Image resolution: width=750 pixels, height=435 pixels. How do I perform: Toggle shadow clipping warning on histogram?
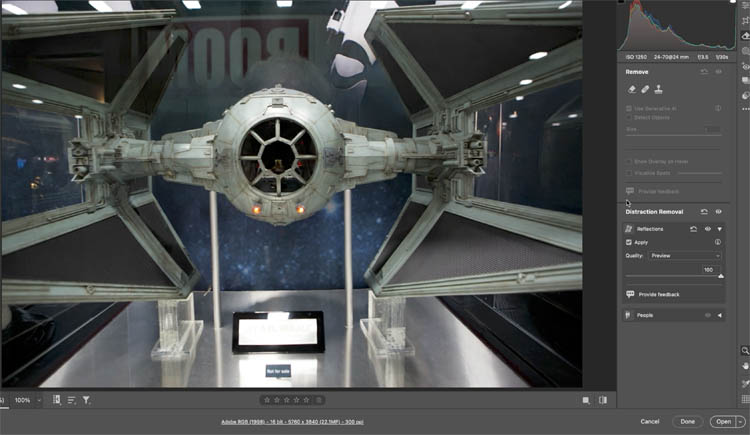click(621, 2)
